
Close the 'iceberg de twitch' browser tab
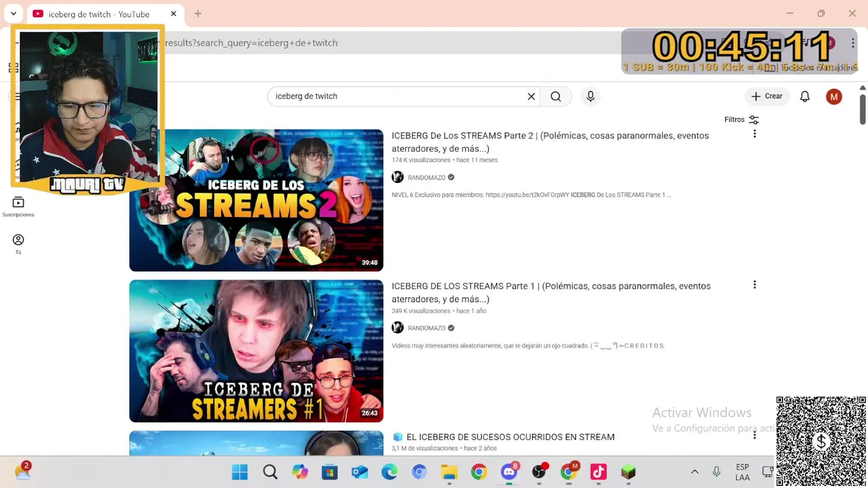point(174,14)
